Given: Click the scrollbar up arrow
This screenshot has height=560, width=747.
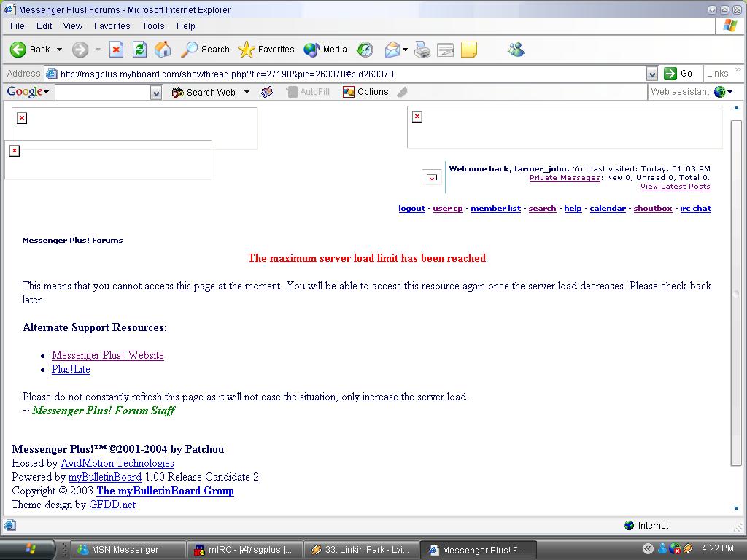Looking at the screenshot, I should [x=737, y=109].
